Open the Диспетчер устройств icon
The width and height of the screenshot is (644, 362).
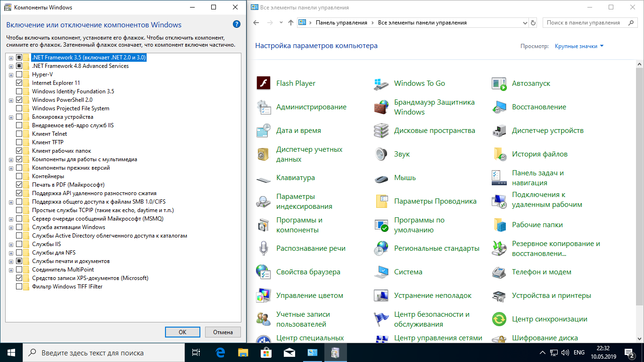tap(499, 131)
